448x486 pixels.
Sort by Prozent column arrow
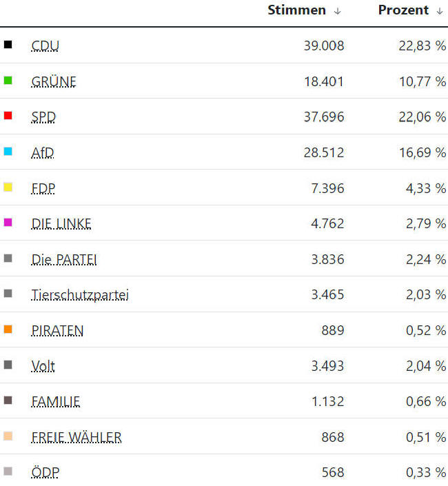click(440, 11)
